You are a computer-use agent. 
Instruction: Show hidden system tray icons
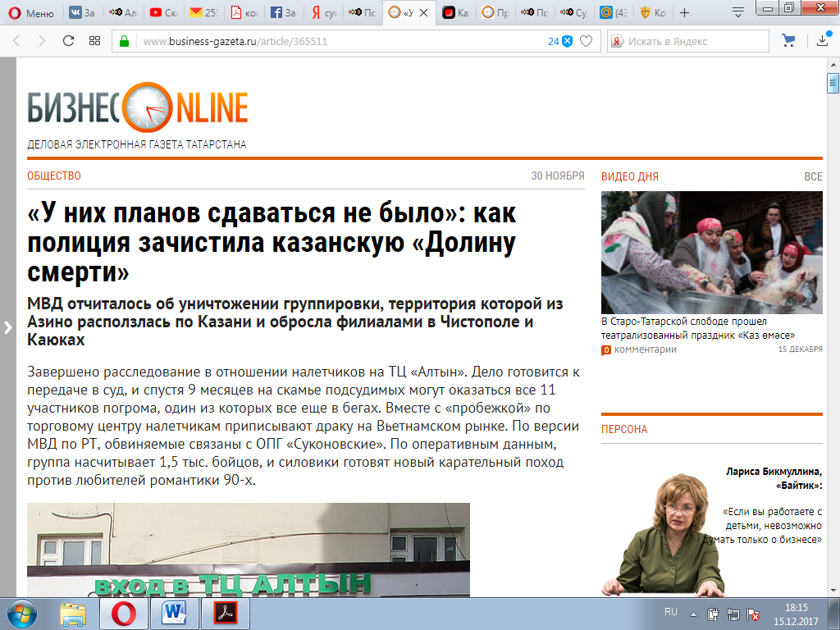pyautogui.click(x=691, y=613)
